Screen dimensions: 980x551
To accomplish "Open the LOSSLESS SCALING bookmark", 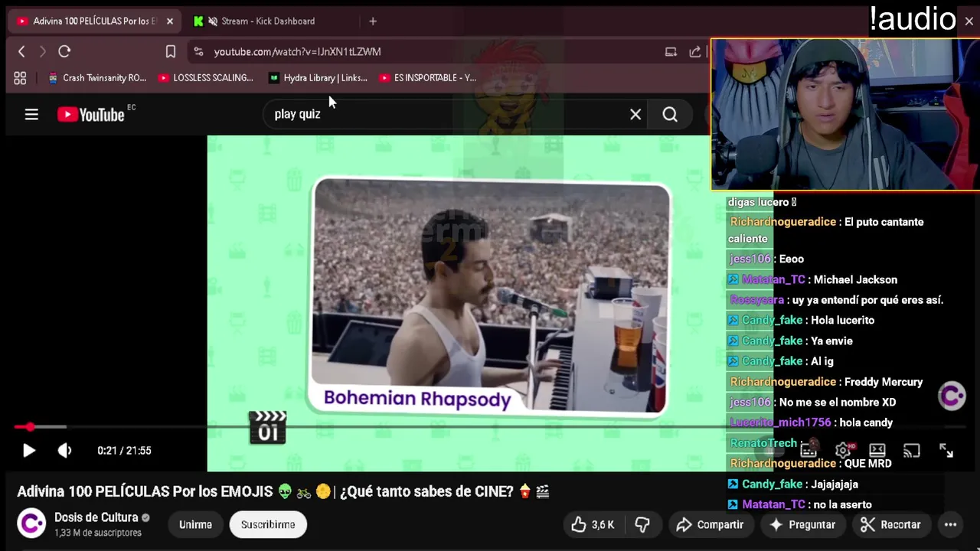I will point(205,77).
